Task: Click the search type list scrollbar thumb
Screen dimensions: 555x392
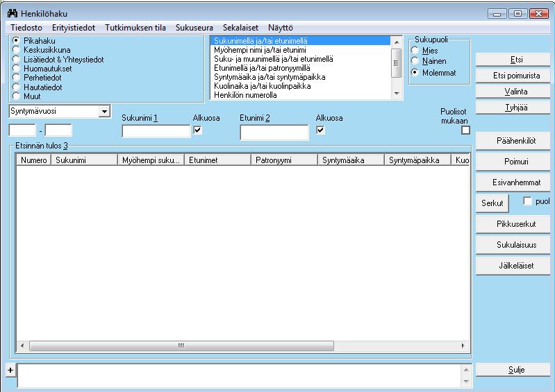Action: [397, 63]
